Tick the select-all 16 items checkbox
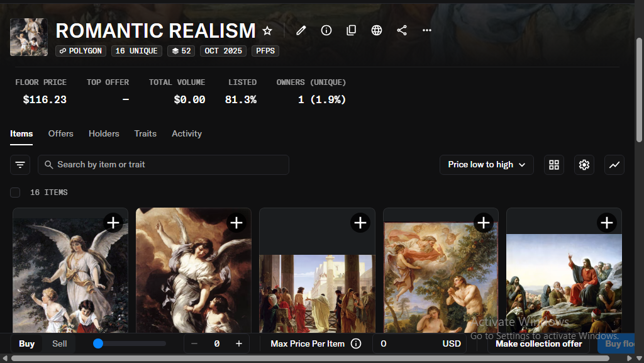This screenshot has width=644, height=363. coord(15,193)
